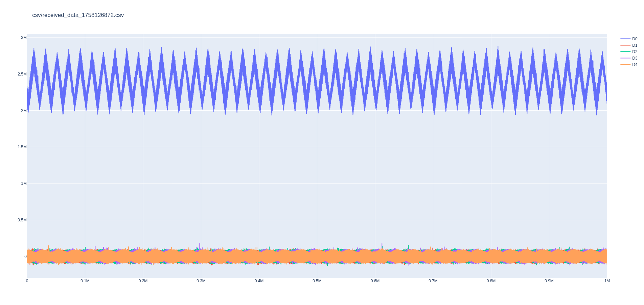Screen dimensions: 644x305
Task: Select the 1.5M y-axis tick label
Action: click(22, 147)
